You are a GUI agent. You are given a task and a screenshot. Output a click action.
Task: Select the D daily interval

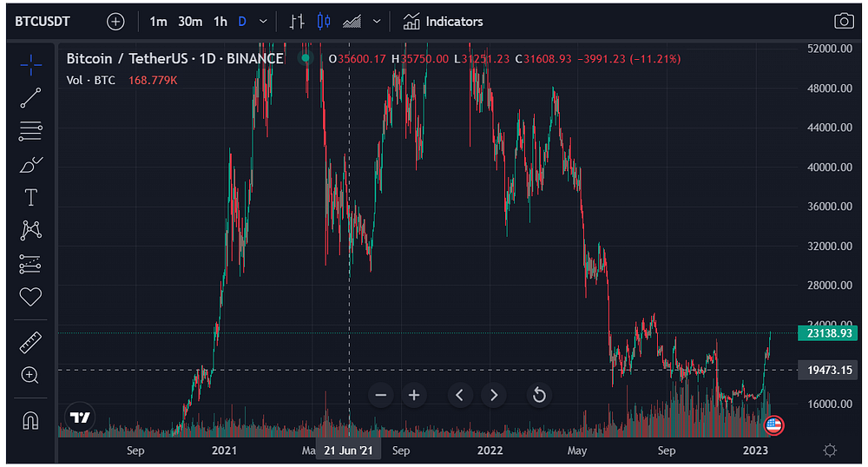(242, 22)
